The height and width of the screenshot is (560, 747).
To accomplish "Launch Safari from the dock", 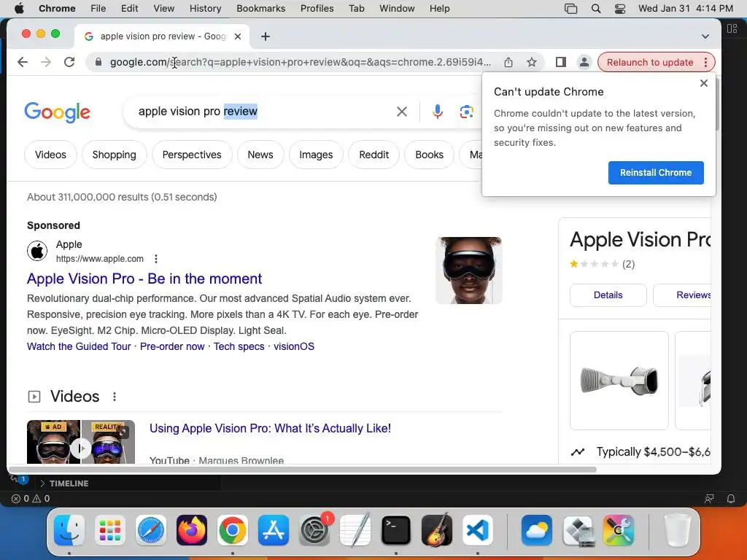I will click(151, 530).
